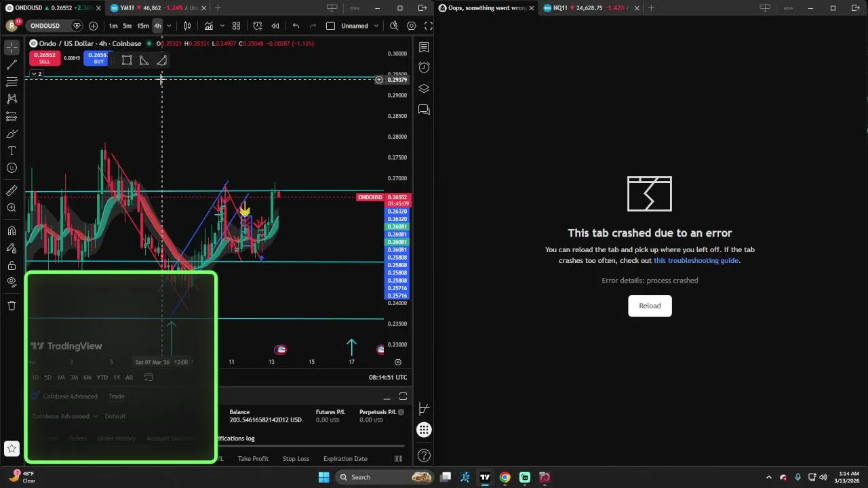Open the chart patterns tool
The width and height of the screenshot is (868, 488).
12,98
